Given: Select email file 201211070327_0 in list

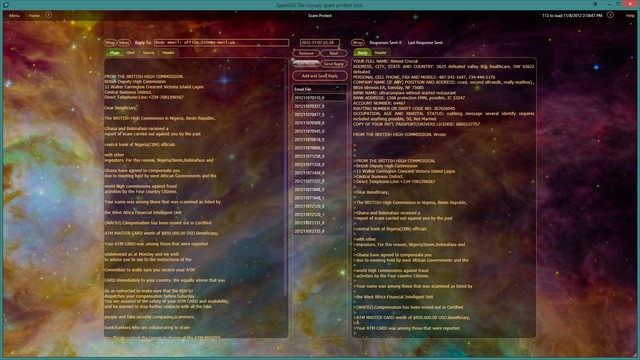Looking at the screenshot, I should [x=320, y=106].
